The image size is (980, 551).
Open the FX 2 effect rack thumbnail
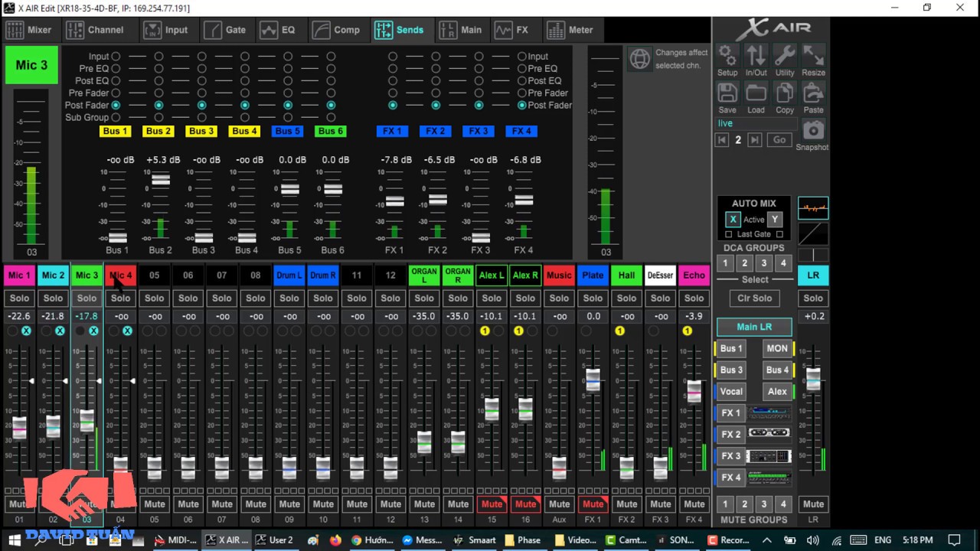click(x=769, y=434)
